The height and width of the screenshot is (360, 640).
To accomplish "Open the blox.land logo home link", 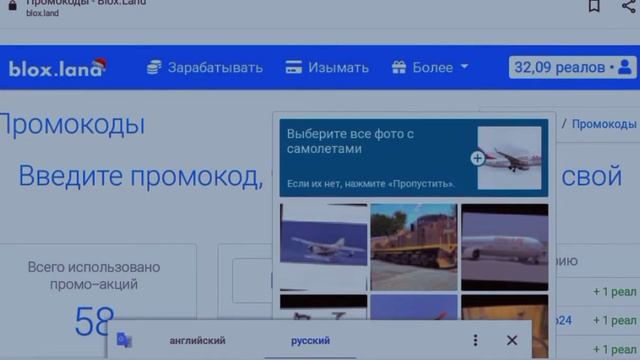I will pyautogui.click(x=58, y=68).
